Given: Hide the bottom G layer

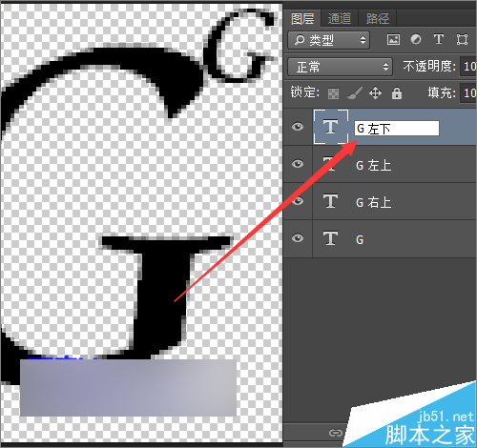Looking at the screenshot, I should pyautogui.click(x=298, y=238).
